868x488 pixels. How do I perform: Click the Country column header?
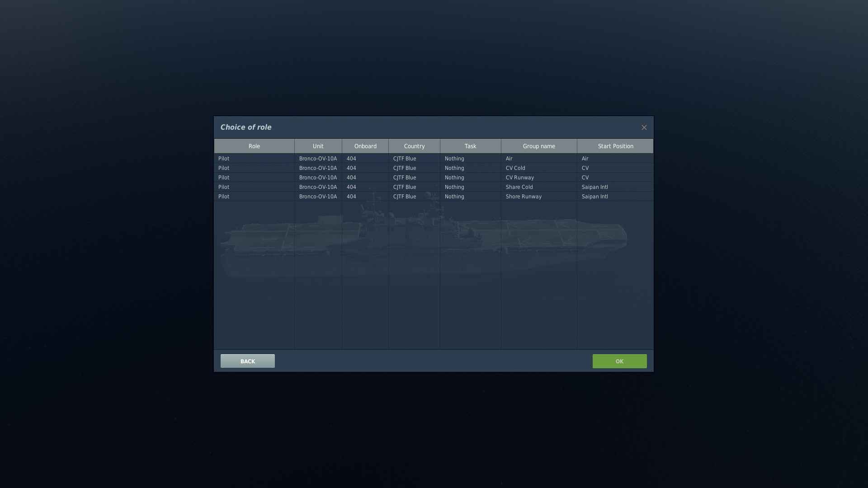click(414, 146)
